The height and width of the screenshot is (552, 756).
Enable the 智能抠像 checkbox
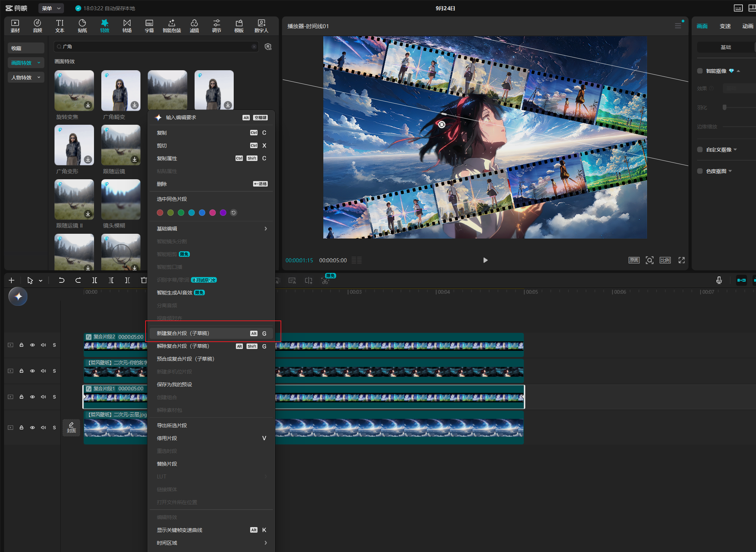point(700,71)
